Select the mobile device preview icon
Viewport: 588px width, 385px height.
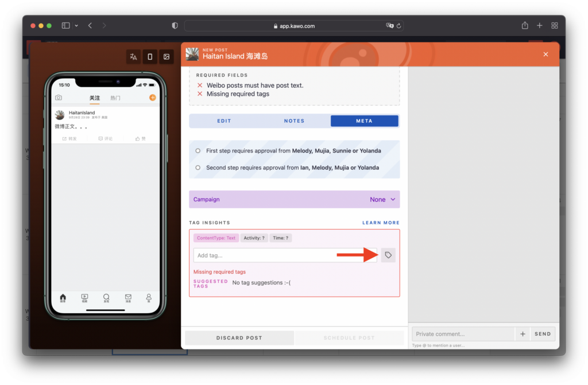point(150,57)
